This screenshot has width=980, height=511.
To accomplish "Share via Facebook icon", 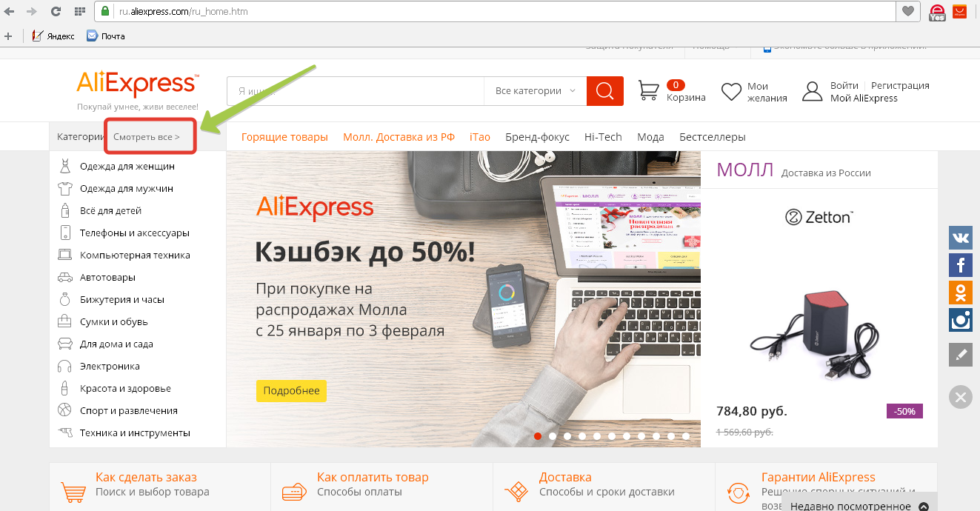I will pos(961,265).
